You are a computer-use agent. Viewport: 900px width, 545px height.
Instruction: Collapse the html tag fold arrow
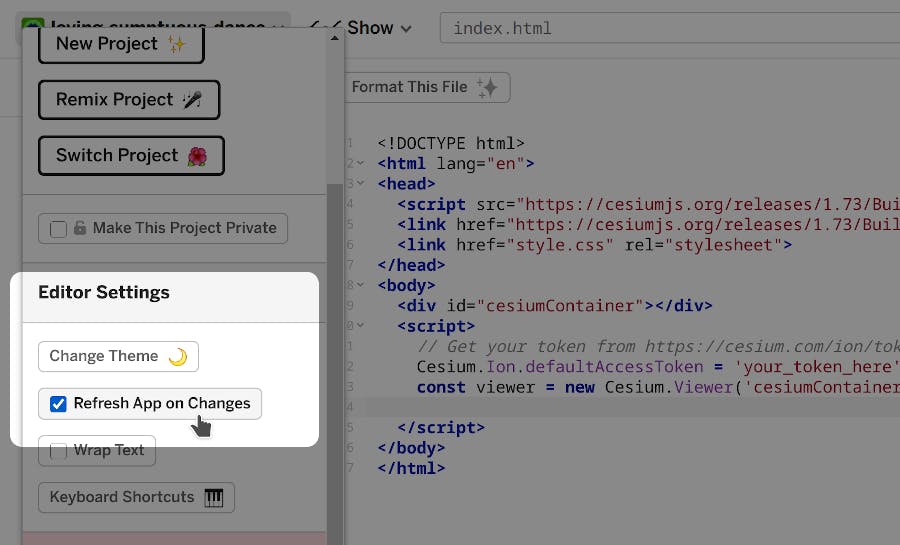pos(359,163)
